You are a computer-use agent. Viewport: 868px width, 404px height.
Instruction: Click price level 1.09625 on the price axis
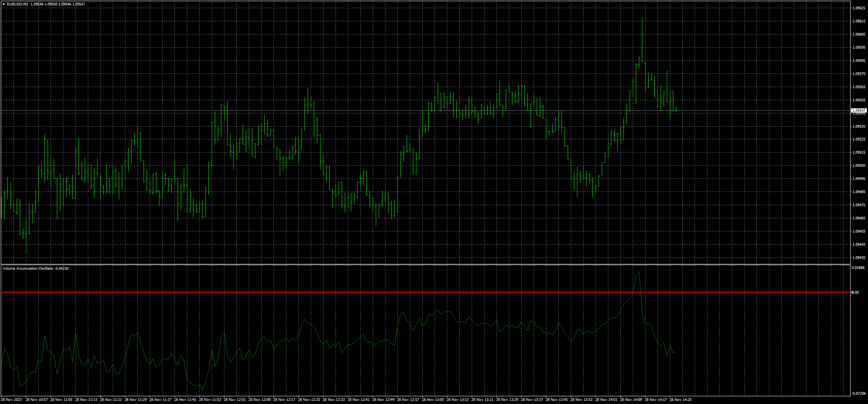[x=859, y=8]
